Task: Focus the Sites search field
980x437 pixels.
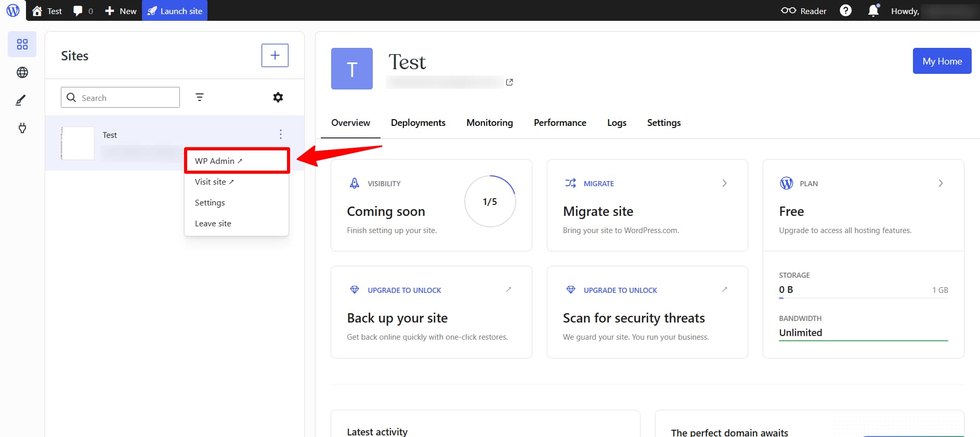Action: [x=120, y=97]
